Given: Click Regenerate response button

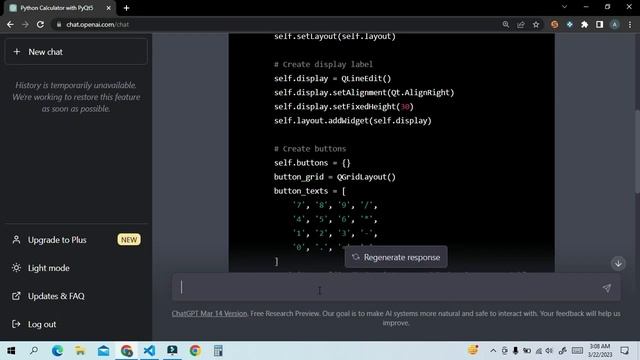Looking at the screenshot, I should [x=396, y=257].
